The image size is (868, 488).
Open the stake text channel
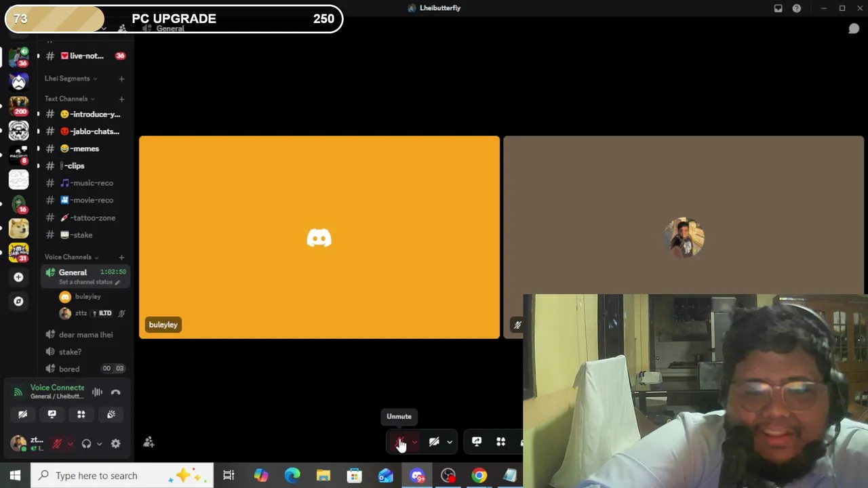(x=86, y=235)
